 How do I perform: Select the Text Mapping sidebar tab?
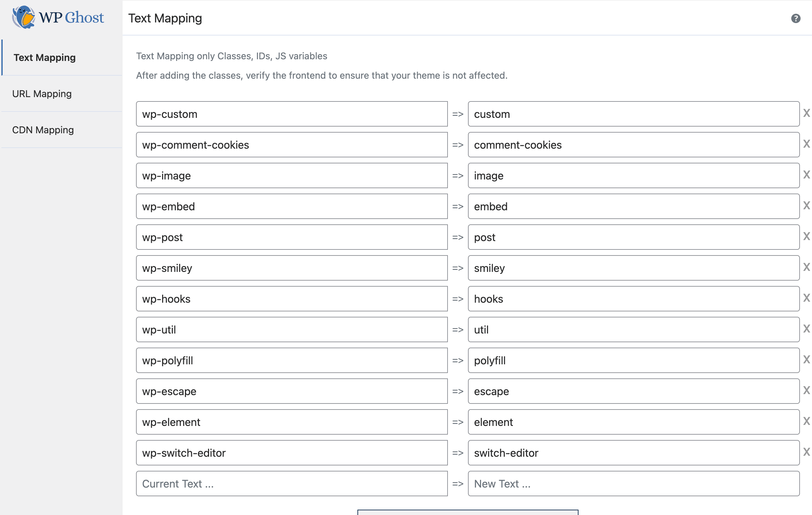[45, 58]
